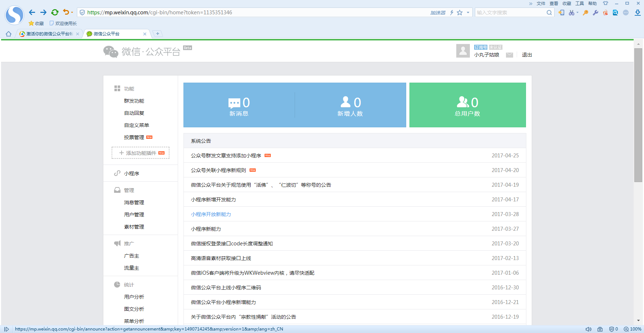The image size is (644, 333).
Task: Click the 新增人数 count tile
Action: pyautogui.click(x=350, y=105)
